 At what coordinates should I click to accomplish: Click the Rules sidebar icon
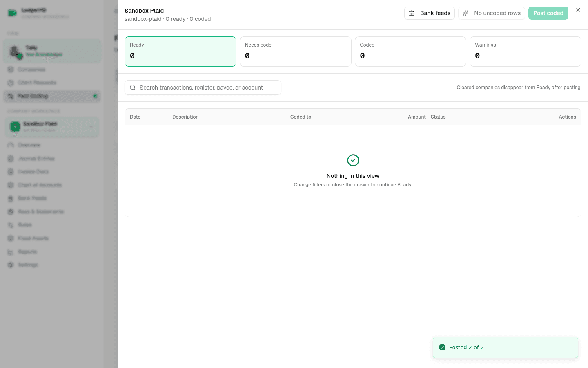[11, 225]
